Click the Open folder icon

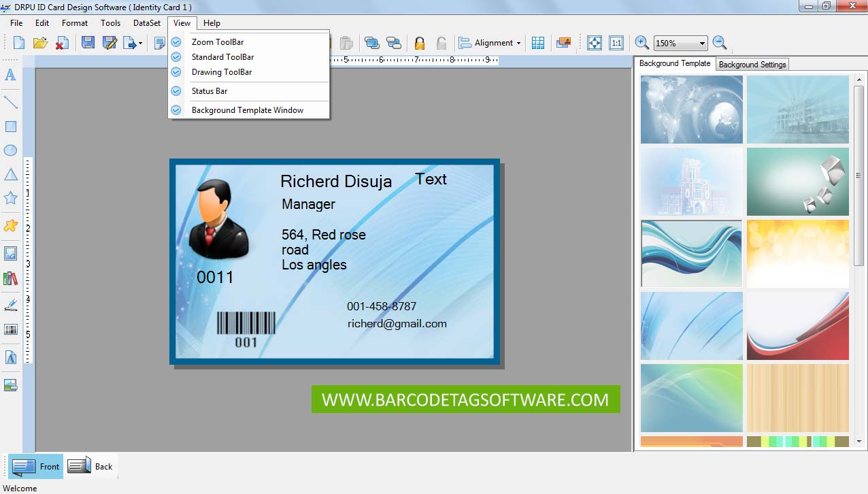[x=40, y=43]
